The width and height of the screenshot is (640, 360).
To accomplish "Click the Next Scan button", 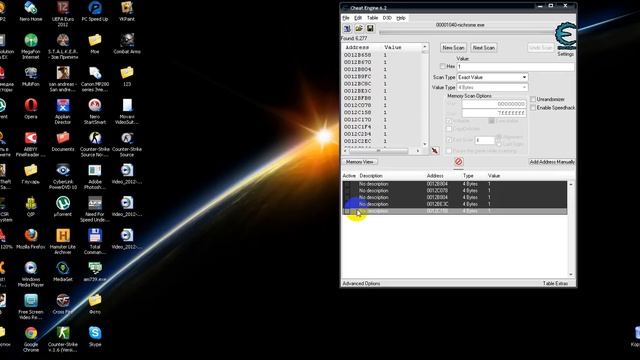I will tap(484, 48).
